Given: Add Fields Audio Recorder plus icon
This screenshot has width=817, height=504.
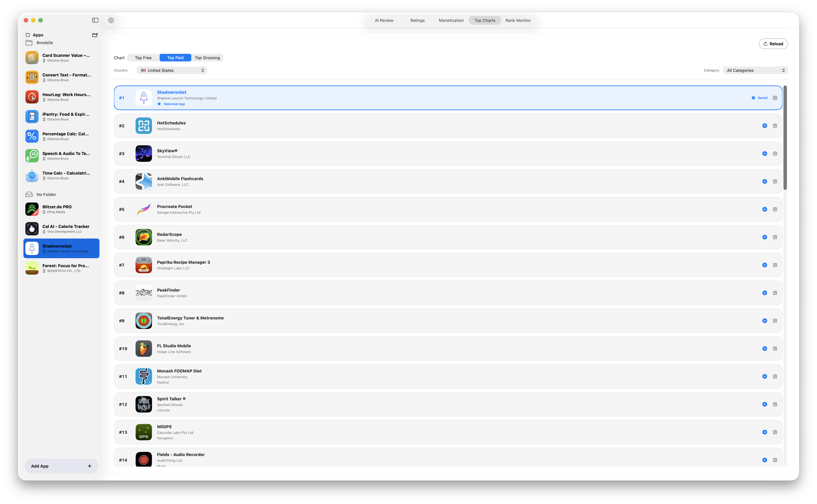Looking at the screenshot, I should tap(764, 460).
